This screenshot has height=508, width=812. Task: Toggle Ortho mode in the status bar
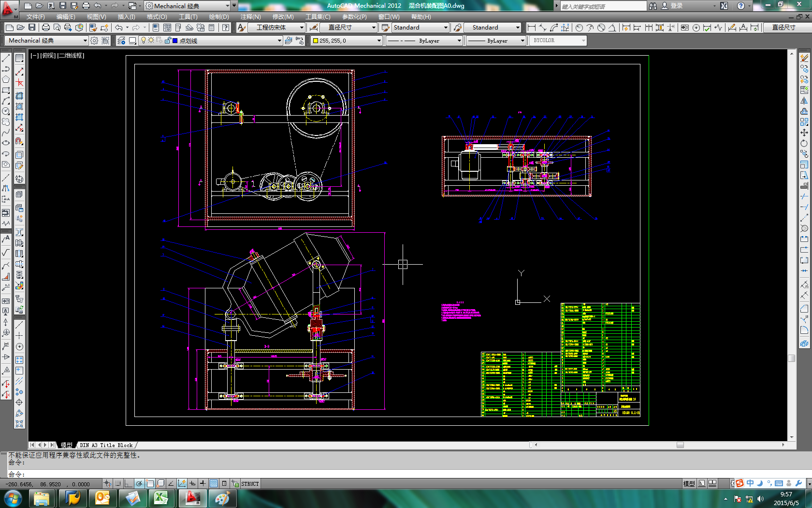(128, 483)
